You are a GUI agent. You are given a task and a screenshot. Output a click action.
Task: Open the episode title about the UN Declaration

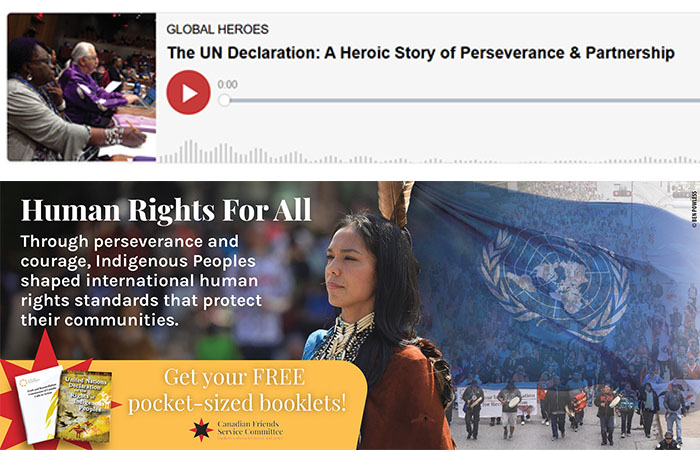point(421,53)
